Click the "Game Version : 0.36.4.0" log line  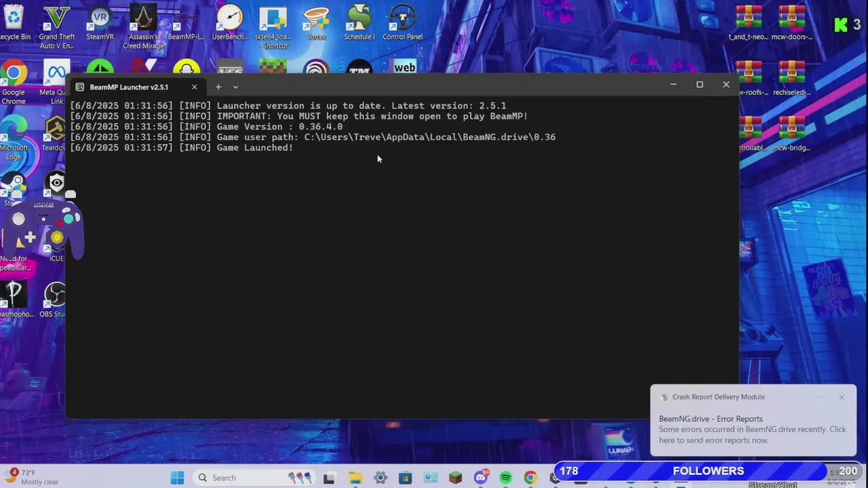(x=206, y=127)
